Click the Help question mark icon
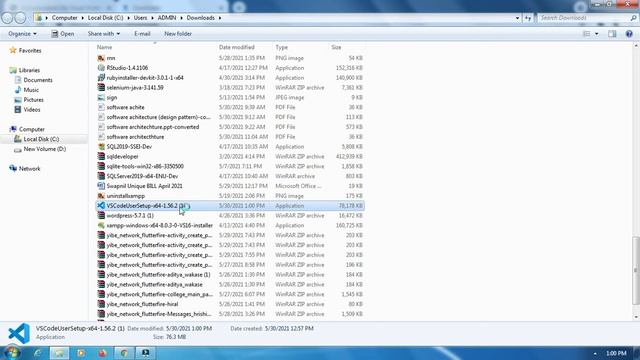640x360 pixels. tap(629, 34)
